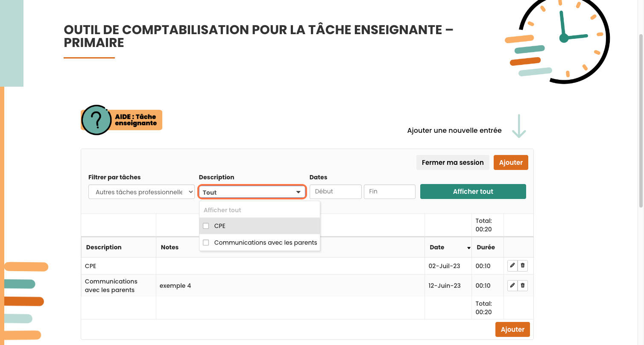This screenshot has height=345, width=644.
Task: Focus the Fin date input field
Action: [389, 192]
